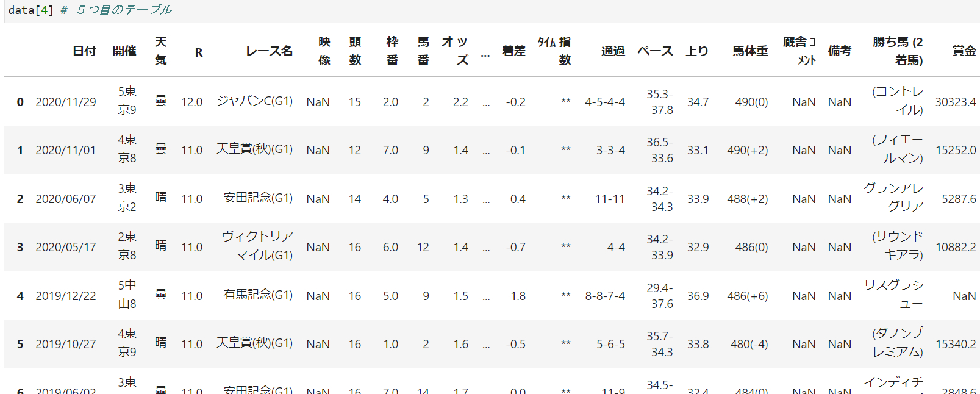Click the 日付 column header
Screen dimensions: 980x394
tap(84, 51)
